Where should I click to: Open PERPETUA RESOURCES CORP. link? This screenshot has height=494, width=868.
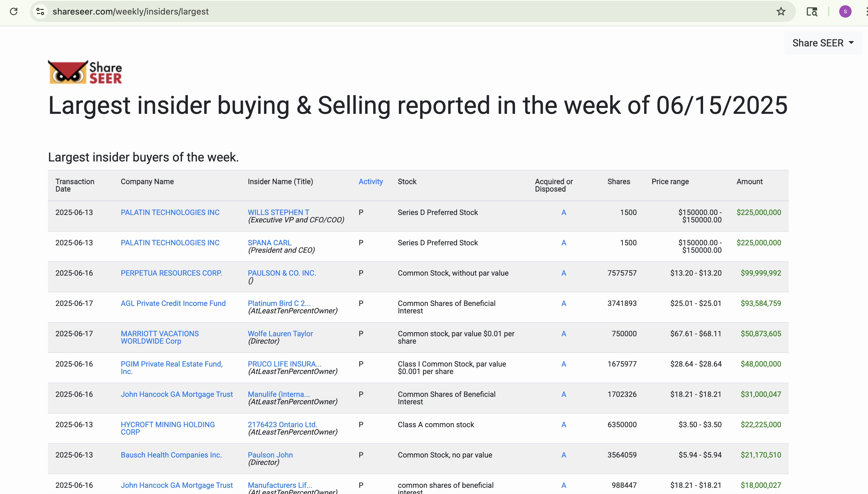pos(171,273)
